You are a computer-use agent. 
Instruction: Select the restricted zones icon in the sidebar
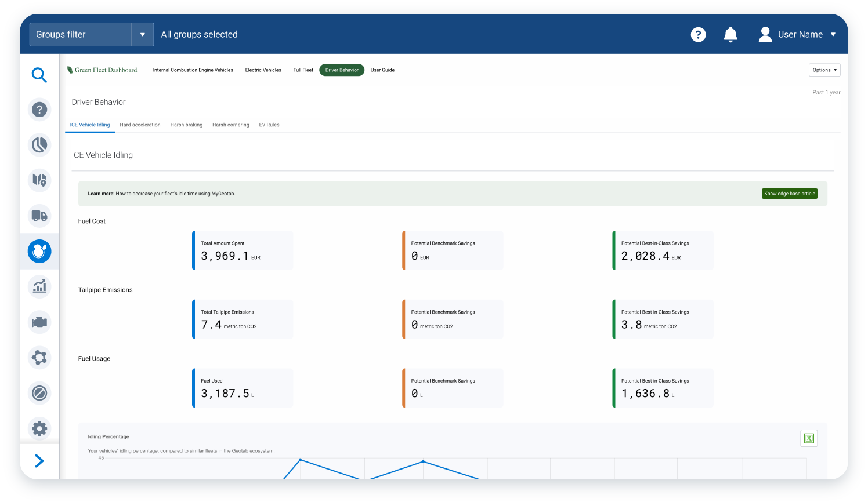(x=39, y=393)
